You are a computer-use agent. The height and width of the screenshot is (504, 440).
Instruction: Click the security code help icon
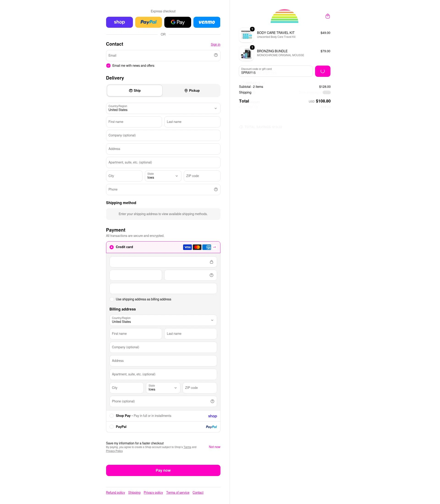click(x=211, y=275)
